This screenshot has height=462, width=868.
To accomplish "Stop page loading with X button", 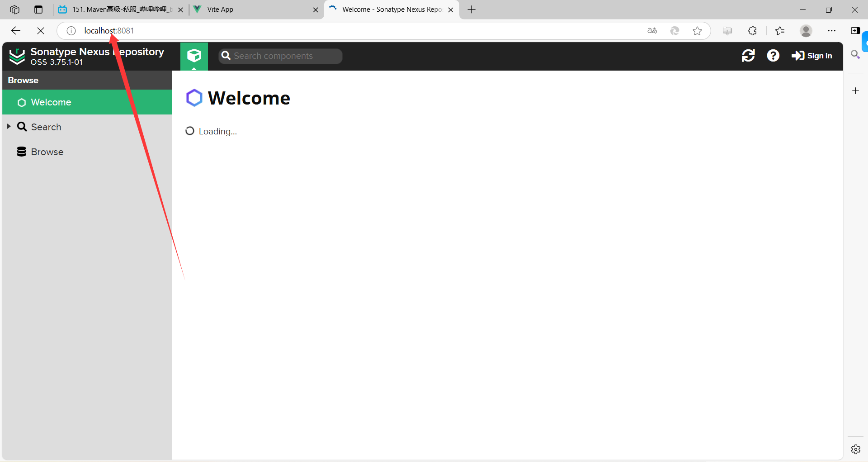I will (41, 31).
